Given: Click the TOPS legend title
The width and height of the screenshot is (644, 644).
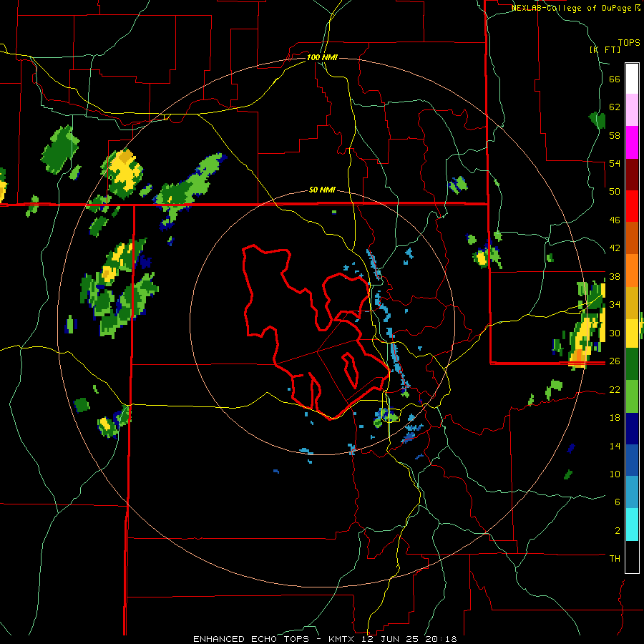Looking at the screenshot, I should [x=629, y=43].
